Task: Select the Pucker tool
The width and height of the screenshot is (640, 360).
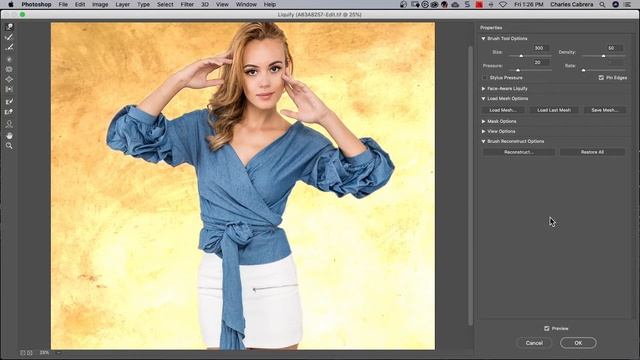Action: coord(9,69)
